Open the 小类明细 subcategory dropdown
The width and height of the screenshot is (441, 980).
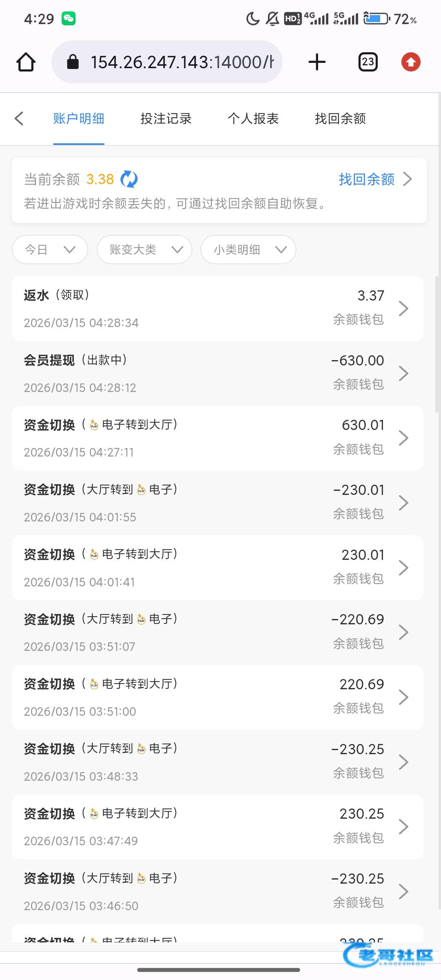(248, 249)
